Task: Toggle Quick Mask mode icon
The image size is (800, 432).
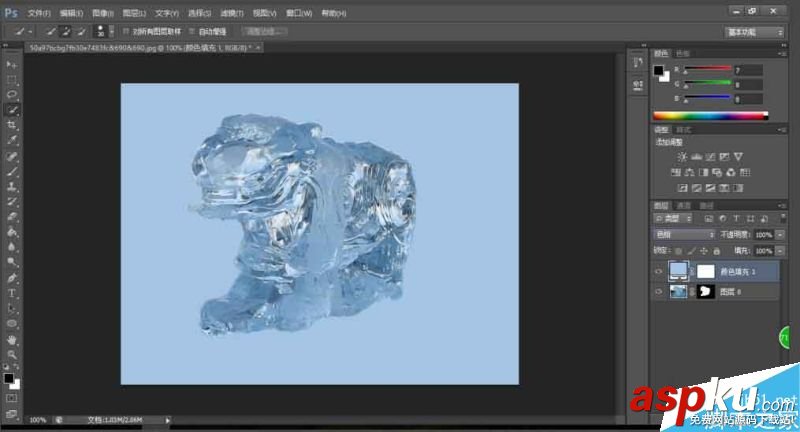Action: tap(12, 398)
